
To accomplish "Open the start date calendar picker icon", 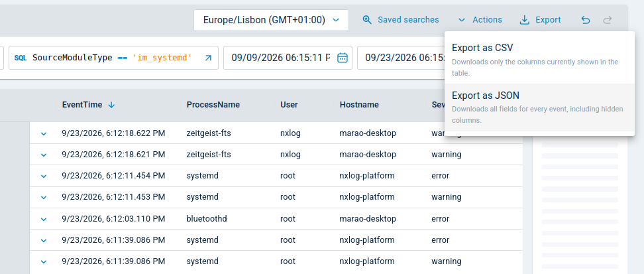I will pyautogui.click(x=342, y=58).
